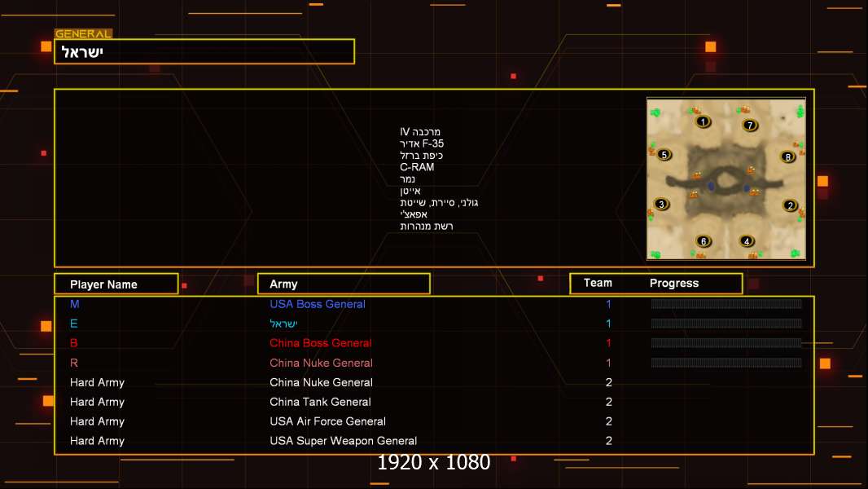Select Hard Army in USA Air Force row
Viewport: 868px width, 489px height.
pyautogui.click(x=97, y=421)
